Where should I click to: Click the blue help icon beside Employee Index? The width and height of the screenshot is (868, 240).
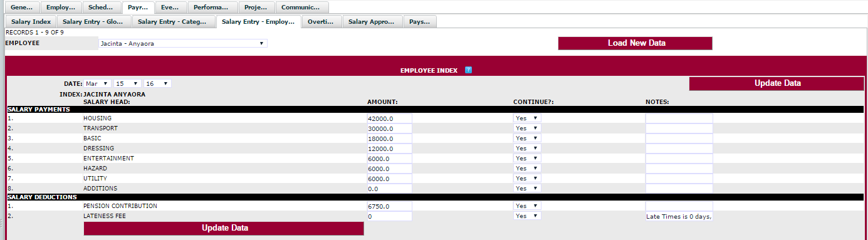click(468, 70)
